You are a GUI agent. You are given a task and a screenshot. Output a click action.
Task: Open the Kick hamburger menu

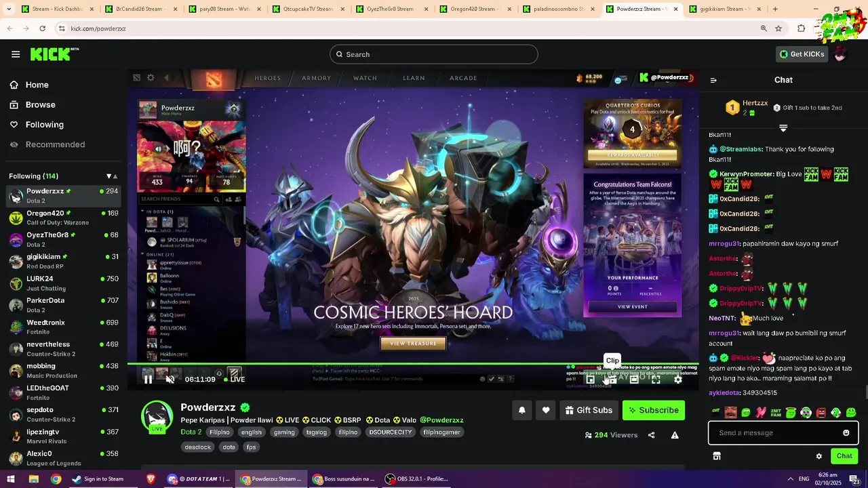click(16, 54)
